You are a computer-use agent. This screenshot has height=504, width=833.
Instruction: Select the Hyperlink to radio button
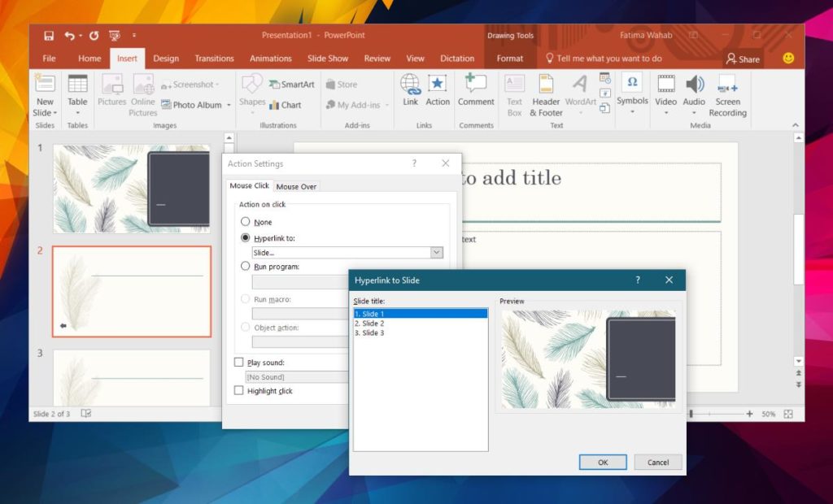point(246,237)
